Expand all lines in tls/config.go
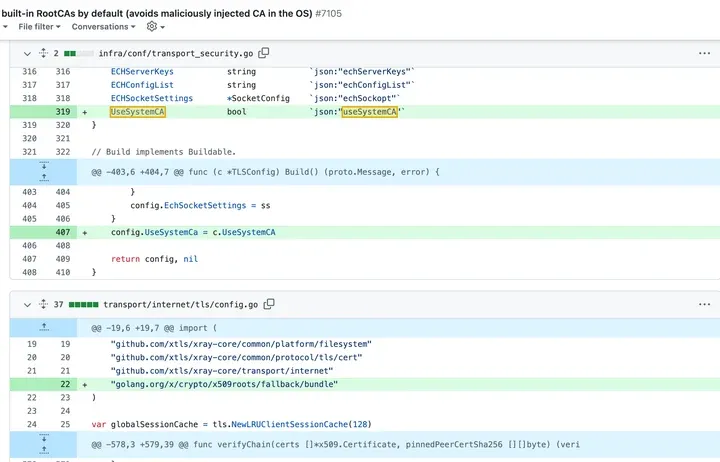Image resolution: width=720 pixels, height=462 pixels. click(x=43, y=304)
